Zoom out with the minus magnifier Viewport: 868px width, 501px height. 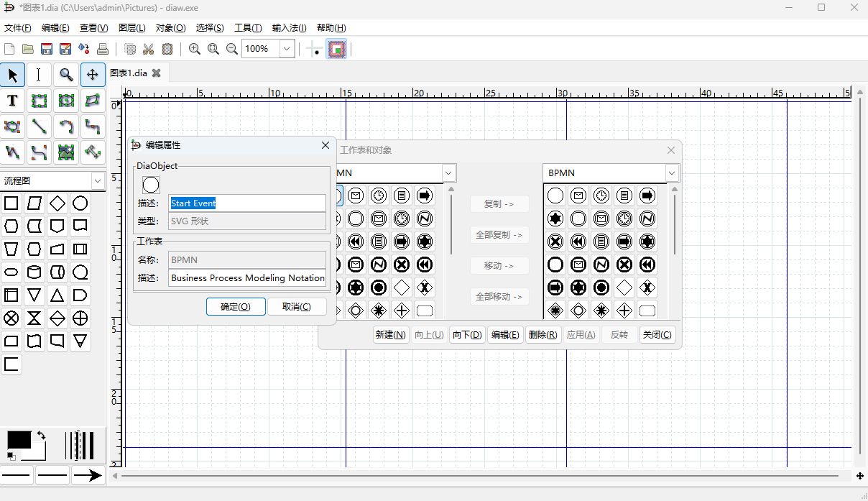(x=232, y=49)
